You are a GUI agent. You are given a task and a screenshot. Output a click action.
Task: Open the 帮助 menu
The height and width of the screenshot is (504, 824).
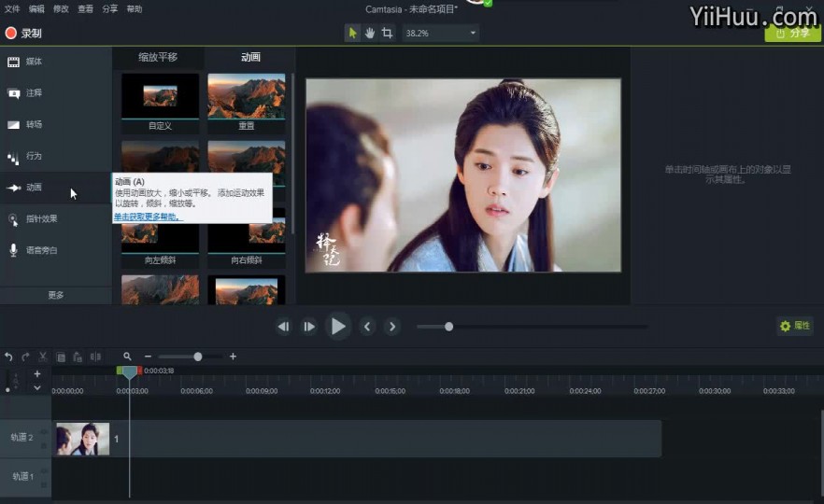point(134,9)
